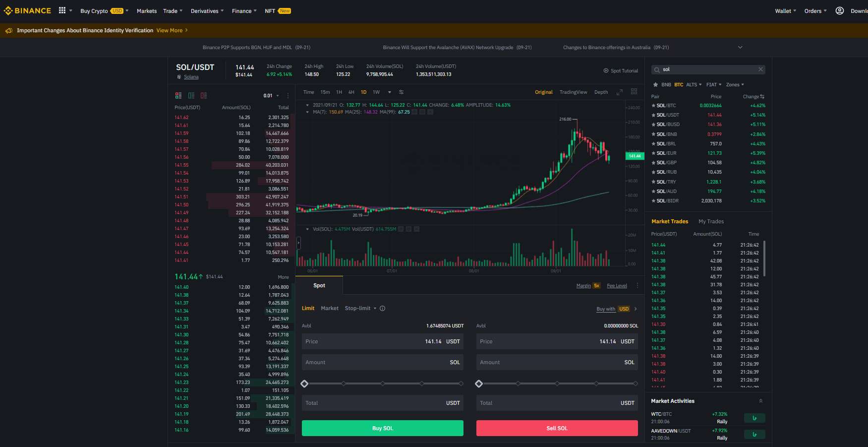868x447 pixels.
Task: Open Buy Crypto menu
Action: coord(105,11)
